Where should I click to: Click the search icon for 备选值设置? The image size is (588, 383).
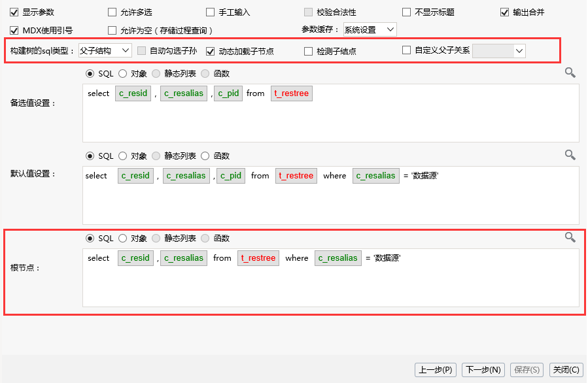(x=570, y=73)
